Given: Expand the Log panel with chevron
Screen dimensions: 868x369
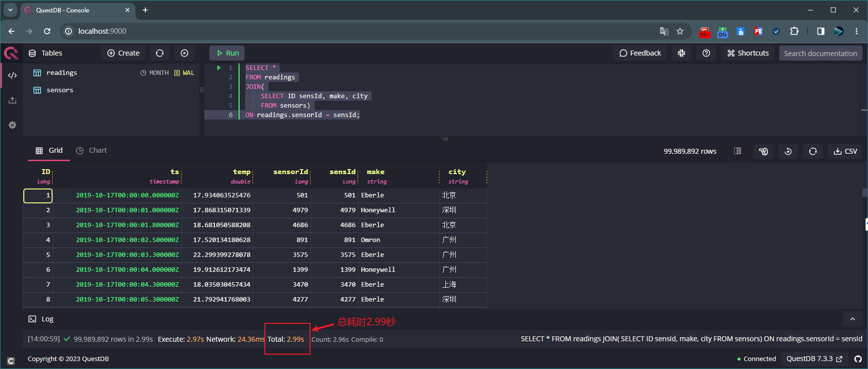Looking at the screenshot, I should (853, 319).
